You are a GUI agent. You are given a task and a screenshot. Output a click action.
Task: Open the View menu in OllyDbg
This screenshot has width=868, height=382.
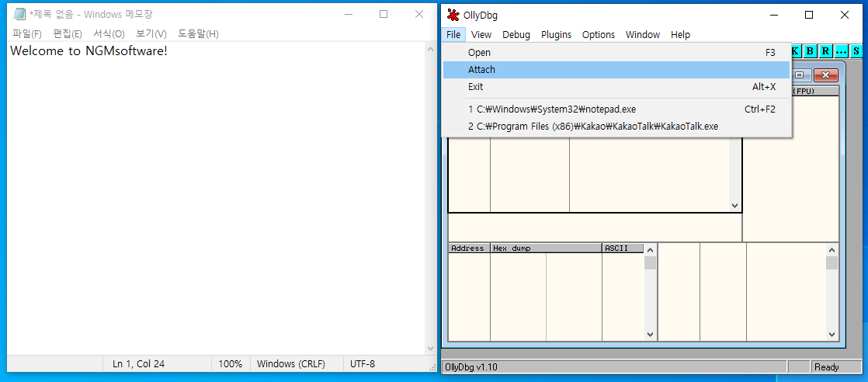pos(481,34)
